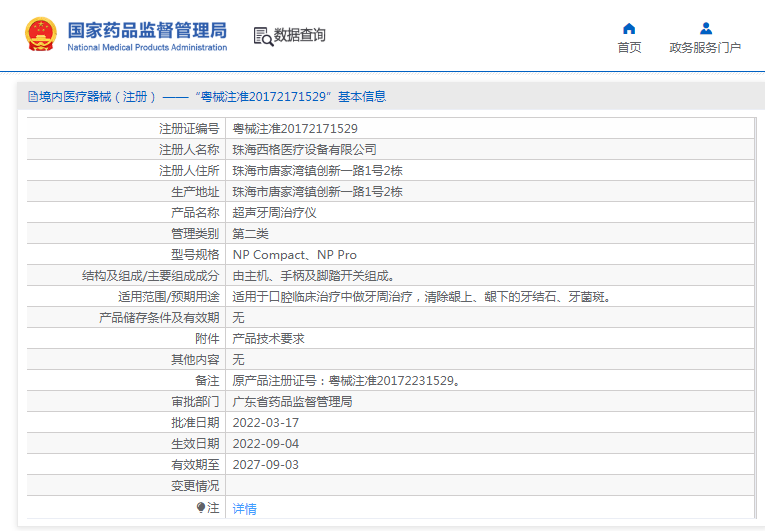Click the 无 value in 产品储存条件 row

[x=238, y=317]
